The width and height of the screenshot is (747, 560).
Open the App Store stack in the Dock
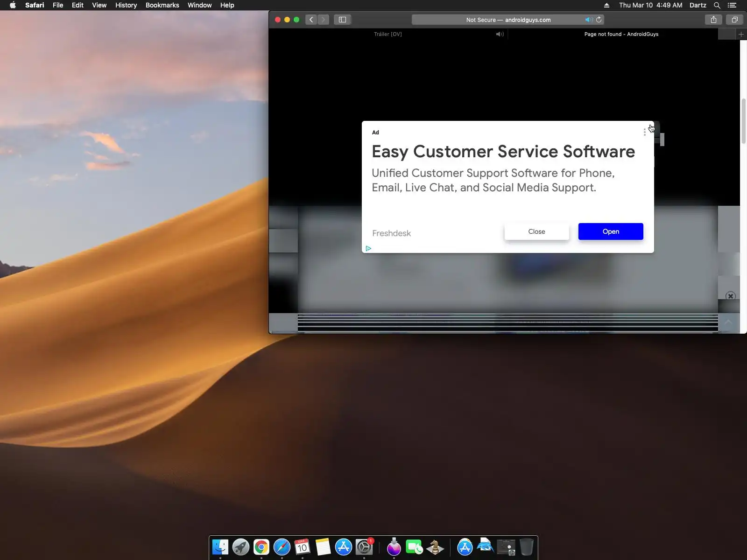coord(465,547)
